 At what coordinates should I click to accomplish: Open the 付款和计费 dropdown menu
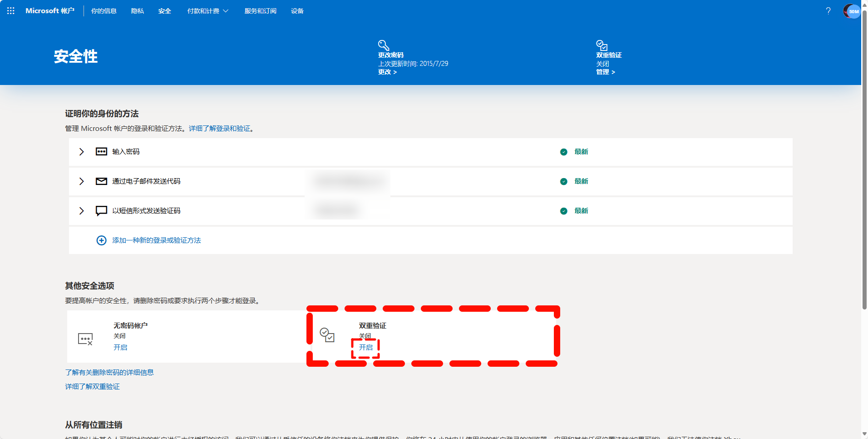click(207, 11)
